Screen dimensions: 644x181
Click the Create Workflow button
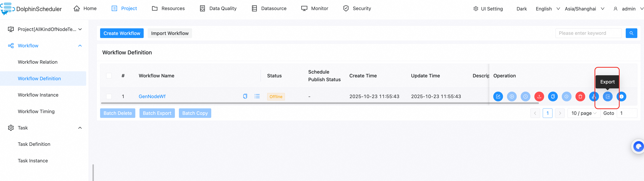[x=122, y=33]
